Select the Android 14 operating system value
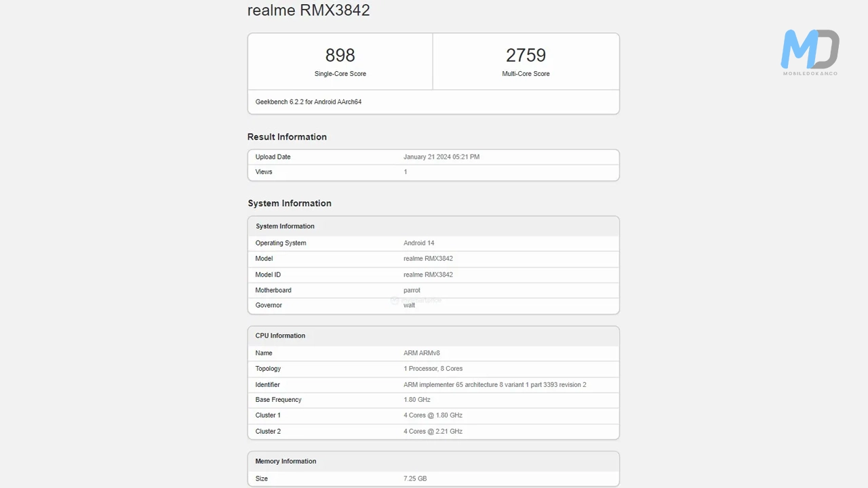The height and width of the screenshot is (488, 868). (418, 243)
